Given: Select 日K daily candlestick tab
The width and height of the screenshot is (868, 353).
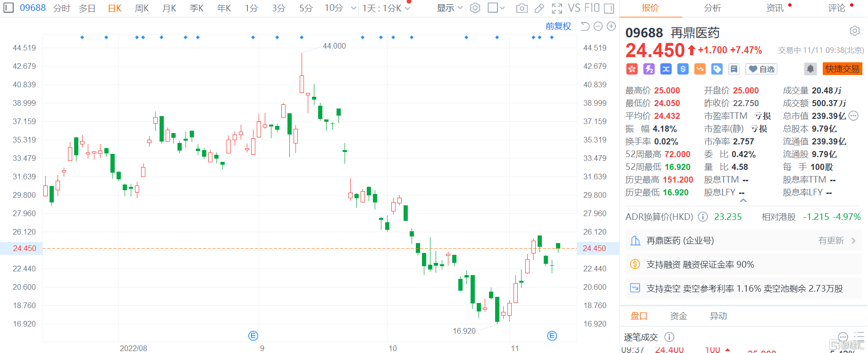Looking at the screenshot, I should click(x=115, y=8).
